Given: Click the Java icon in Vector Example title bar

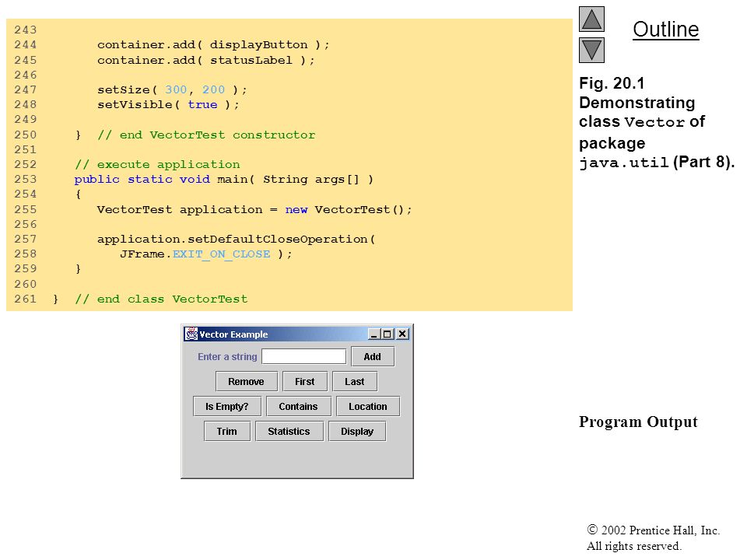Looking at the screenshot, I should (191, 334).
